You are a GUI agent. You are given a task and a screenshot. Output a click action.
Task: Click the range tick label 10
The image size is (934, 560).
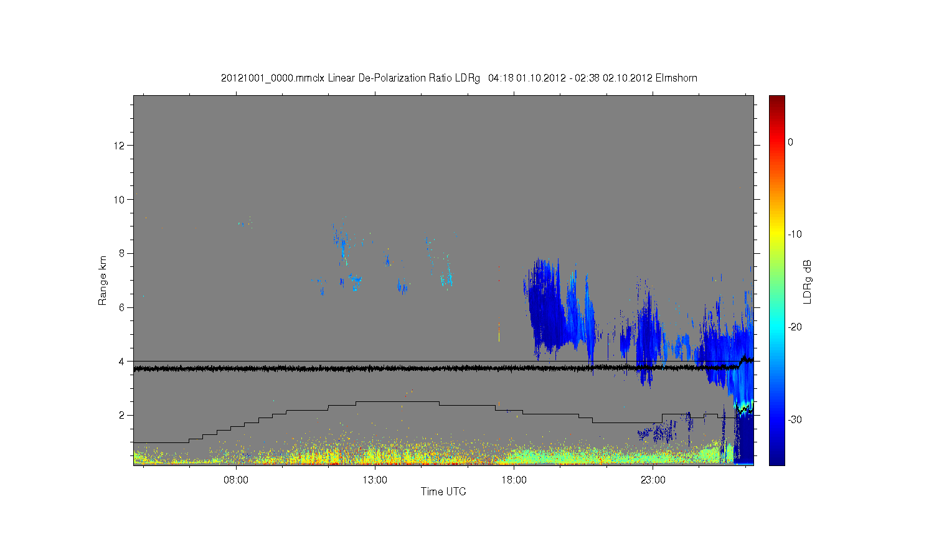point(120,200)
